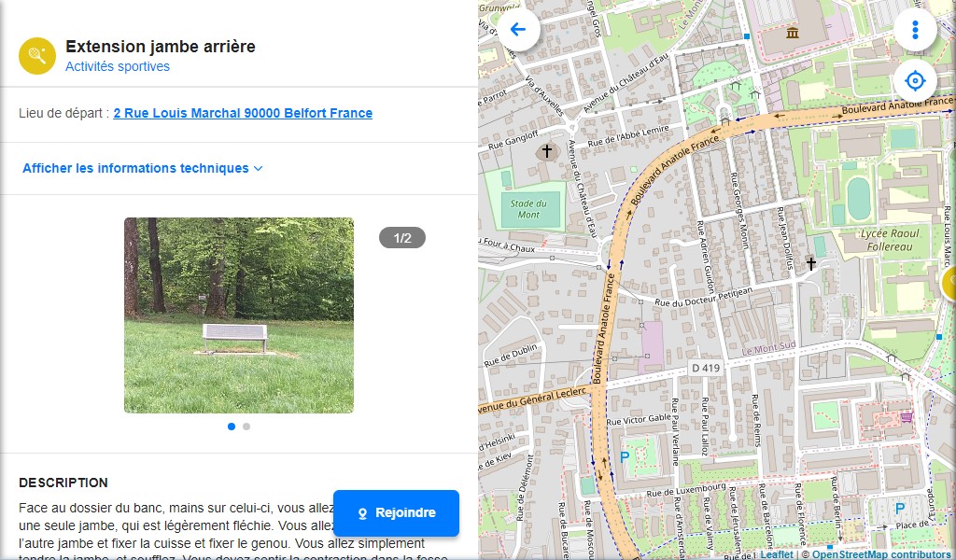Click Rue de Luxembourg street label

pyautogui.click(x=686, y=490)
